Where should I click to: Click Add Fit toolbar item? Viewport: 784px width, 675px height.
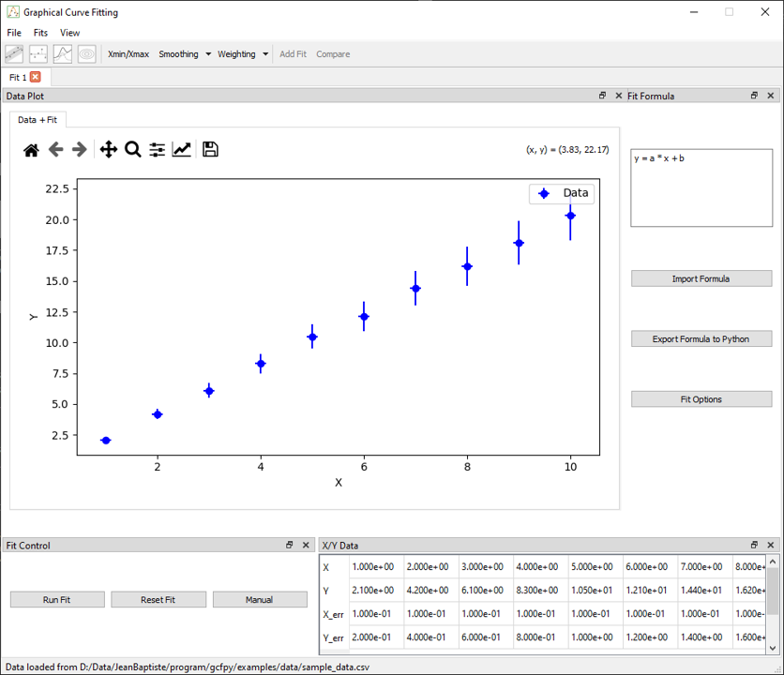293,54
